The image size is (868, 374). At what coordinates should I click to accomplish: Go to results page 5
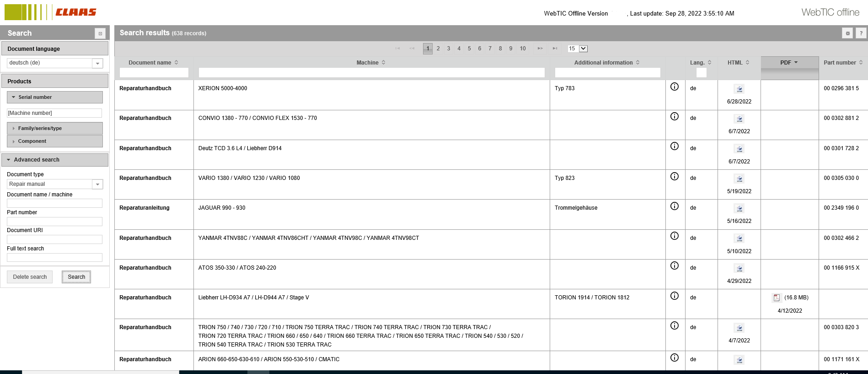click(469, 49)
